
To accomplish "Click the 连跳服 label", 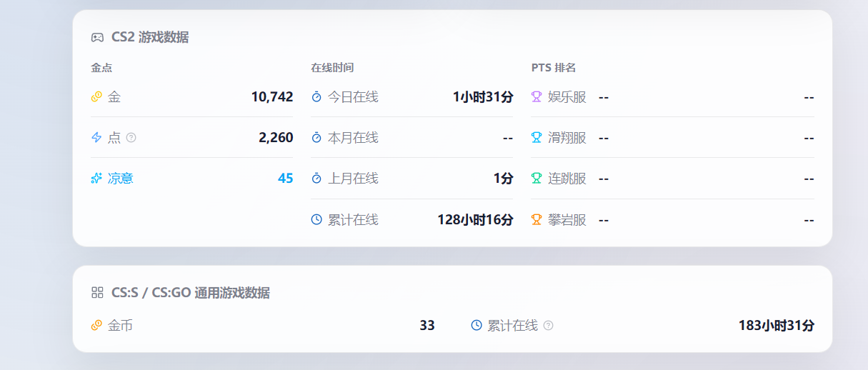I will pyautogui.click(x=567, y=178).
